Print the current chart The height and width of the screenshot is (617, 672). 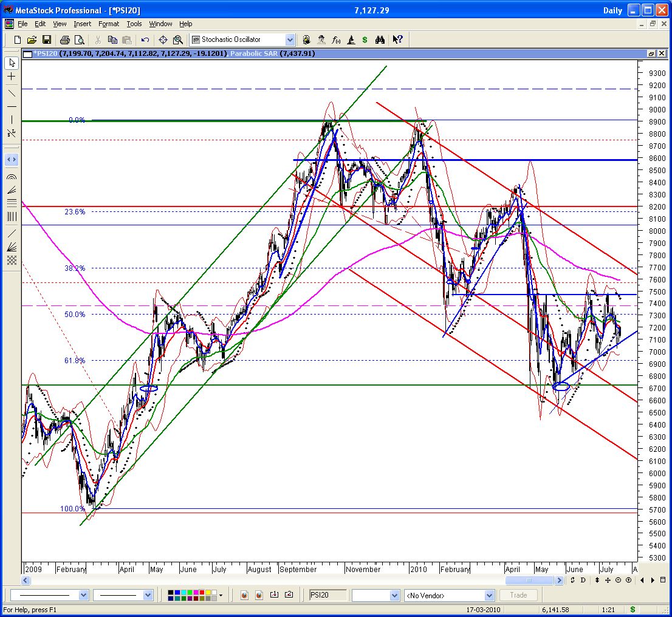65,40
